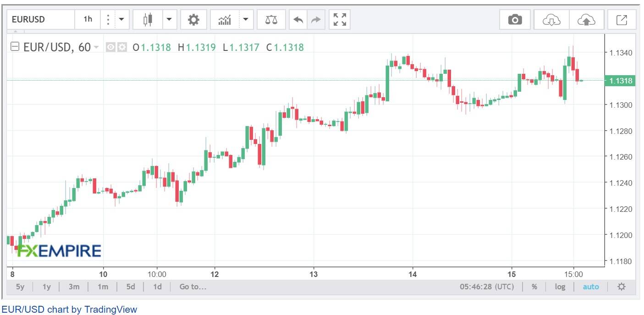Click the 1.1180 price axis label
The width and height of the screenshot is (644, 315).
pos(621,261)
